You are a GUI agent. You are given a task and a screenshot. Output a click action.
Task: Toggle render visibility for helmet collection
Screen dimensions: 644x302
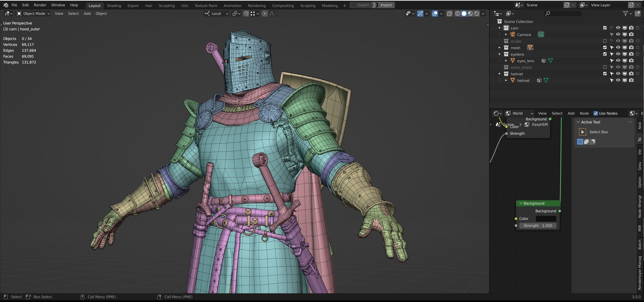pyautogui.click(x=631, y=74)
